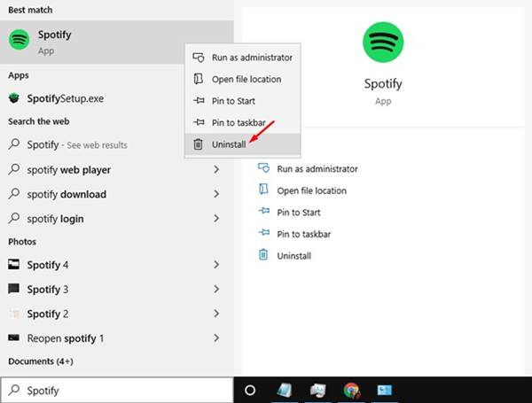Click the SpotifySetup.exe installer icon
This screenshot has height=403, width=532.
point(15,98)
